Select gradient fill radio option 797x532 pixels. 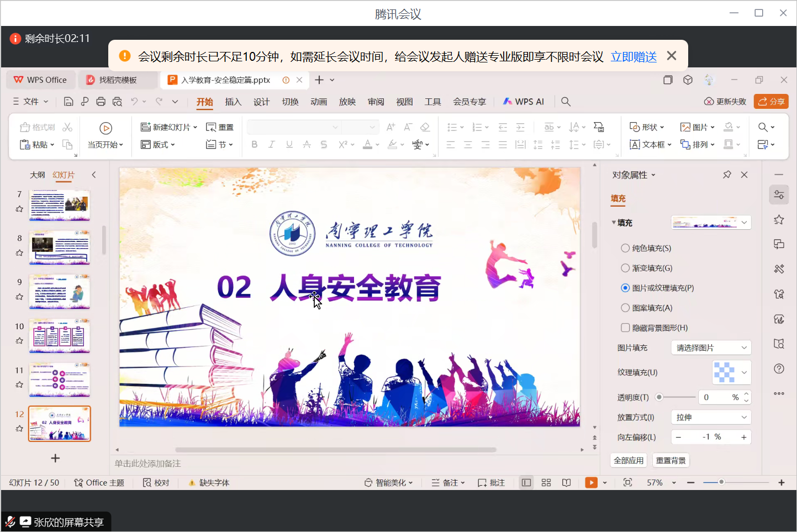[625, 268]
